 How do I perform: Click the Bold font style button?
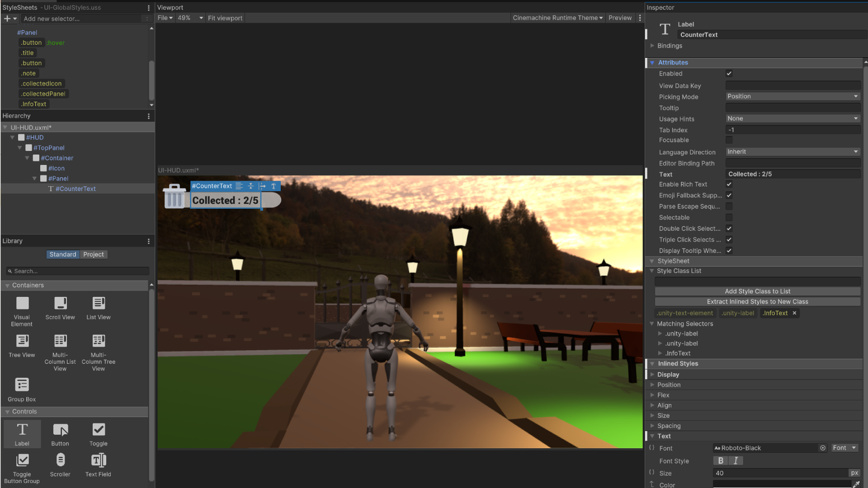(x=721, y=460)
